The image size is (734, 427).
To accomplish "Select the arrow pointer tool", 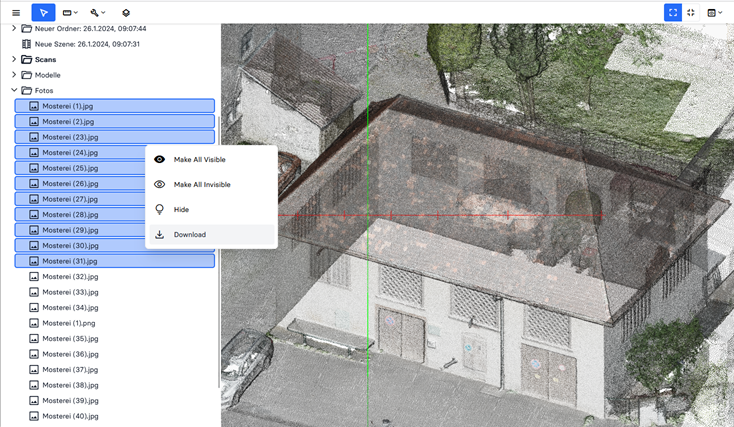I will coord(43,12).
